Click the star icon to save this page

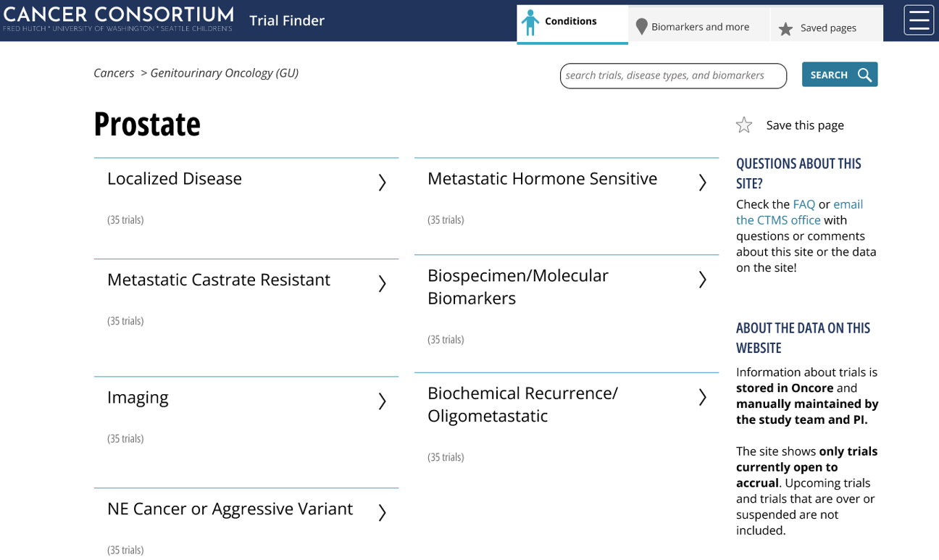744,125
